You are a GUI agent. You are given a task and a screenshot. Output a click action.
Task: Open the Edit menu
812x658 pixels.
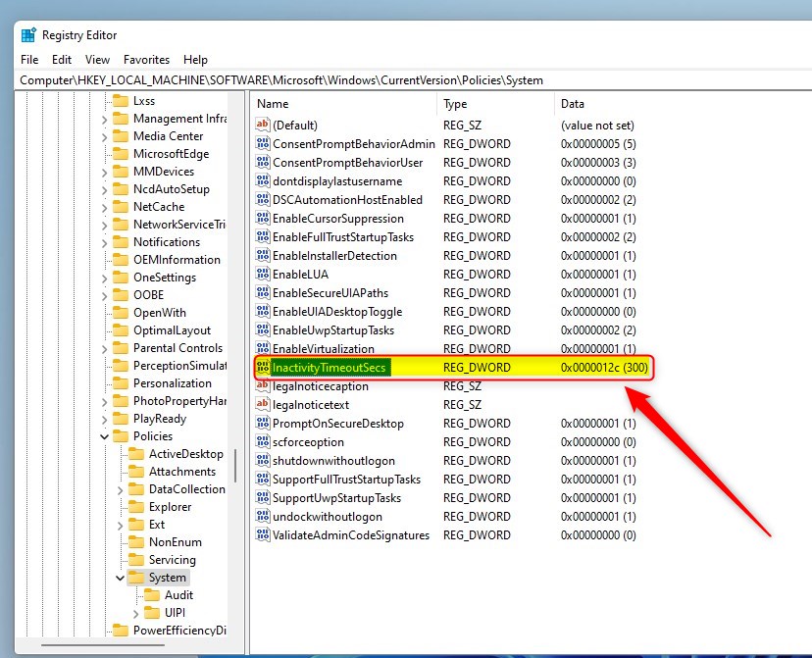click(62, 60)
